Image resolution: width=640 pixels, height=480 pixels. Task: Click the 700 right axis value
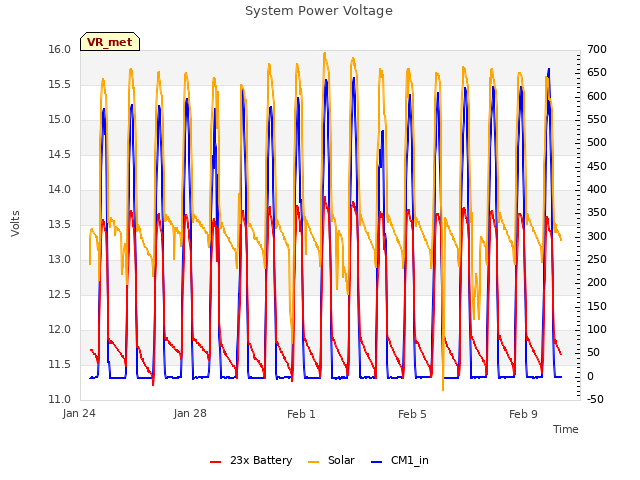click(x=597, y=49)
